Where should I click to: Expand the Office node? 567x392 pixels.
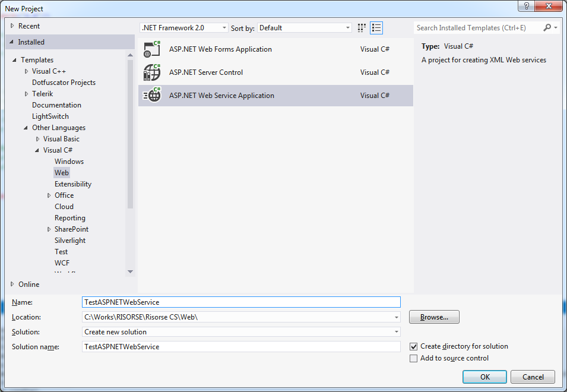(x=49, y=195)
